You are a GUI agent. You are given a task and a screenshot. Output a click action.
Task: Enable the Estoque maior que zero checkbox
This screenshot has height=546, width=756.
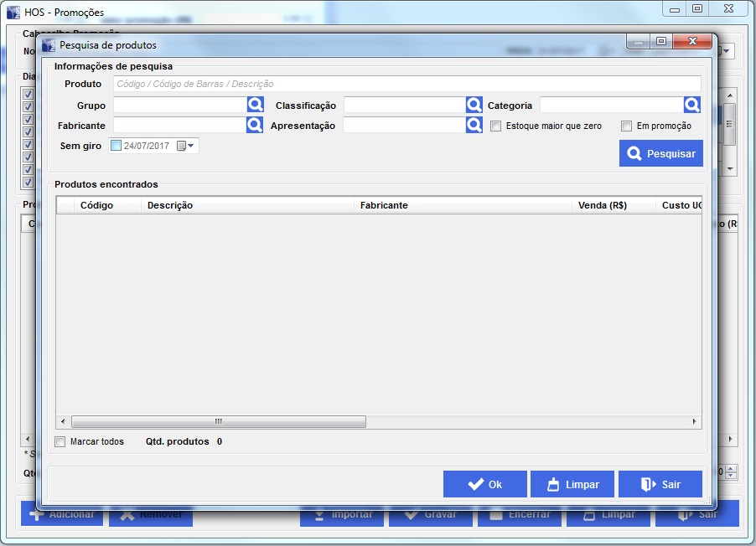coord(496,126)
